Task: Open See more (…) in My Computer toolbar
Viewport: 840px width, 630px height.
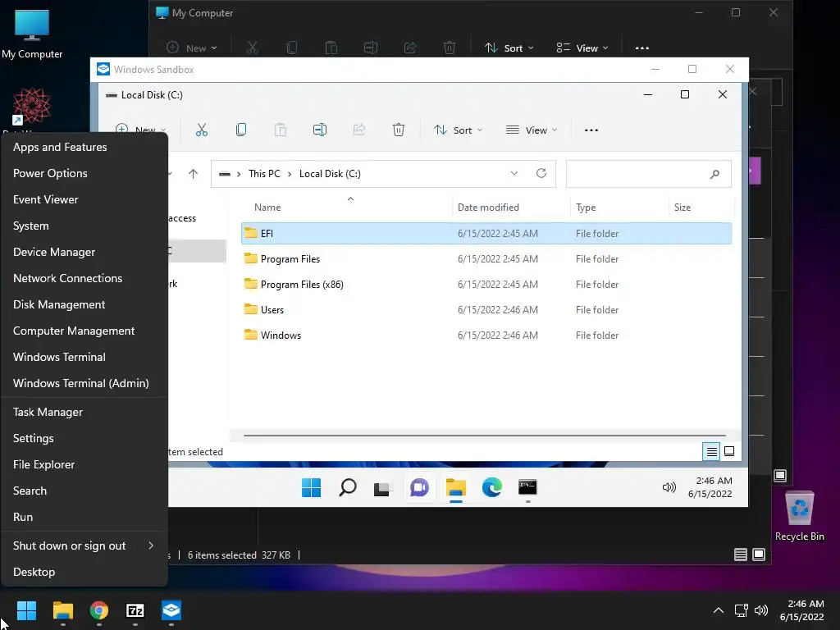Action: coord(641,48)
